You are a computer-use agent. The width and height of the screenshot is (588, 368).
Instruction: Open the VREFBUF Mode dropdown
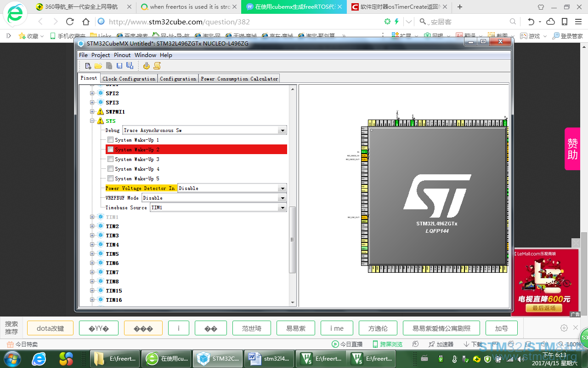click(283, 198)
